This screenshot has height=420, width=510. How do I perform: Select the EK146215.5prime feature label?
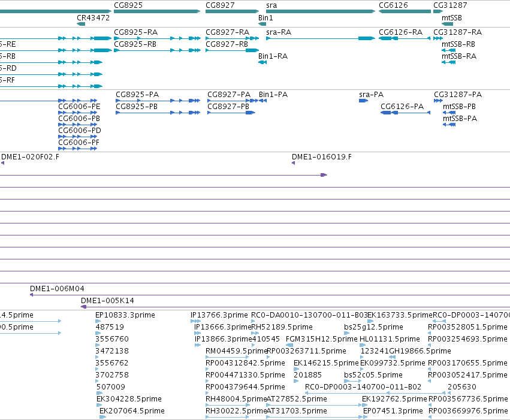(x=326, y=363)
